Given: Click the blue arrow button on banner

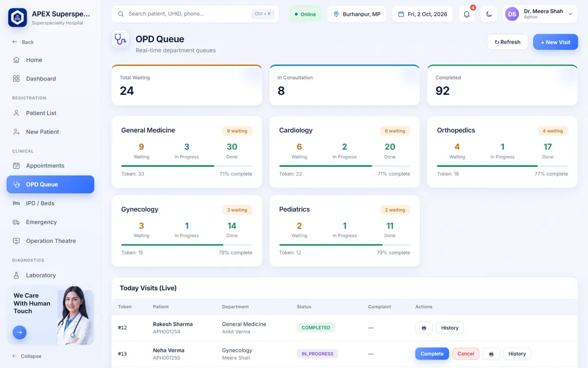Looking at the screenshot, I should tap(20, 333).
